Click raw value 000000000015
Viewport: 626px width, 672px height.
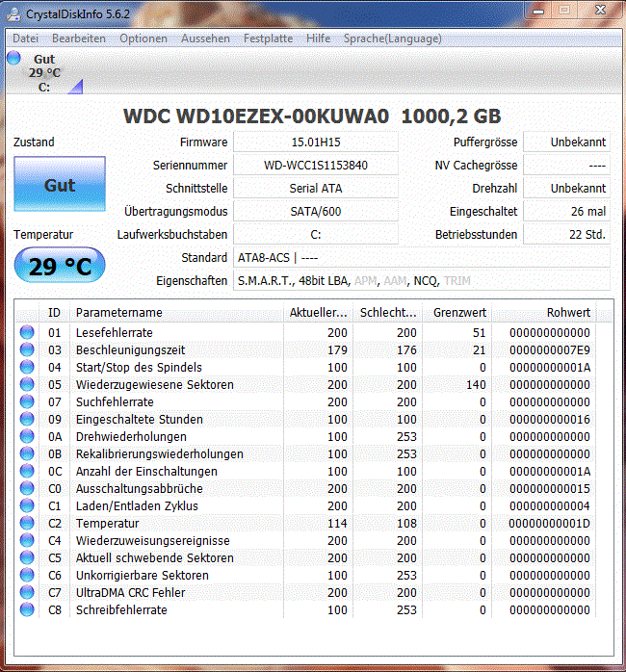[x=550, y=488]
